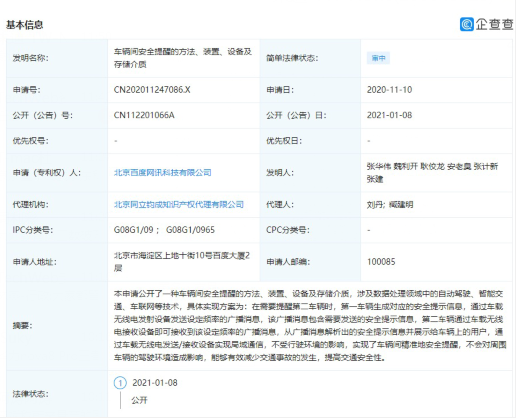This screenshot has width=516, height=418.
Task: Select application number CN202011247086.X
Action: click(152, 90)
